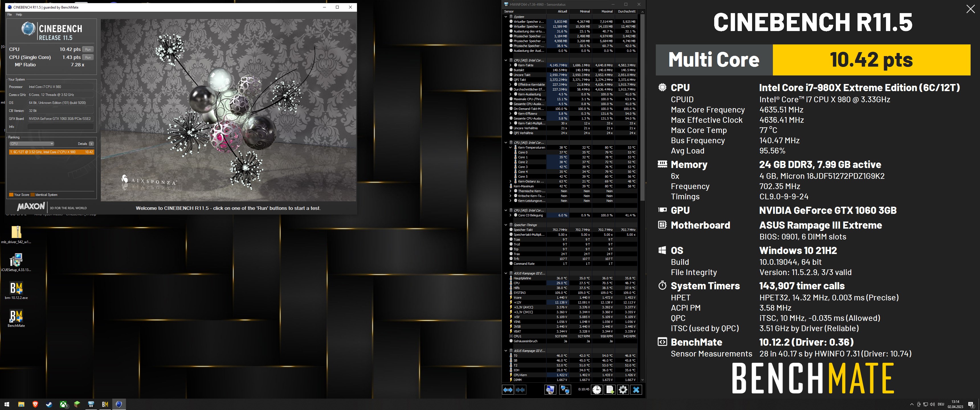Viewport: 980px width, 410px height.
Task: Start HWiNFO logging with the sheet-plus icon
Action: [x=610, y=389]
